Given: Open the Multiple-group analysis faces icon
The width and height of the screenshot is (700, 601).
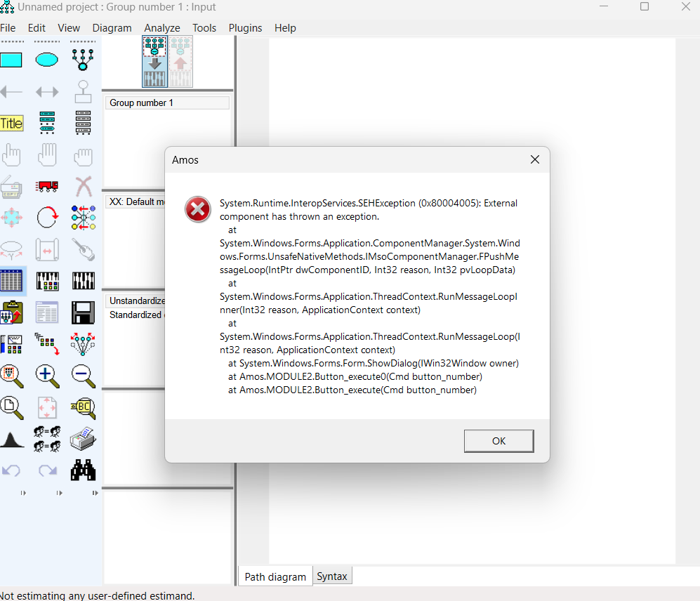Looking at the screenshot, I should pyautogui.click(x=47, y=439).
